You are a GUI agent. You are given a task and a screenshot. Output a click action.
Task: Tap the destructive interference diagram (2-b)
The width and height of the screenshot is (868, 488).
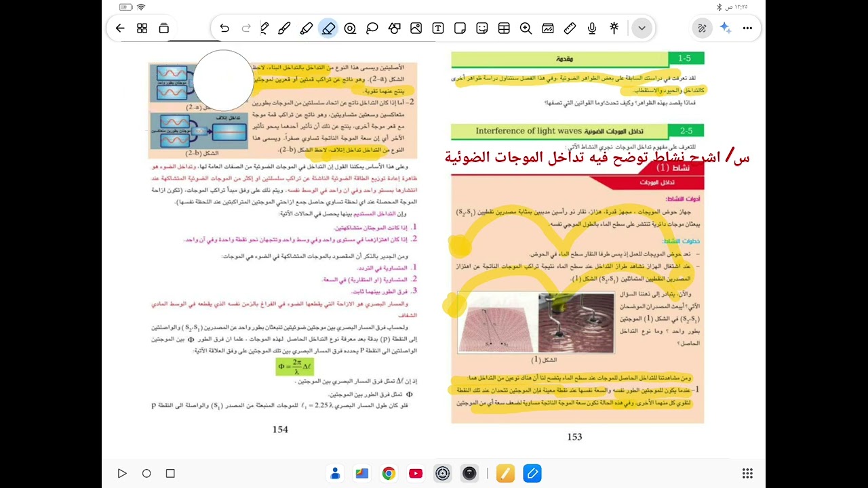coord(199,131)
